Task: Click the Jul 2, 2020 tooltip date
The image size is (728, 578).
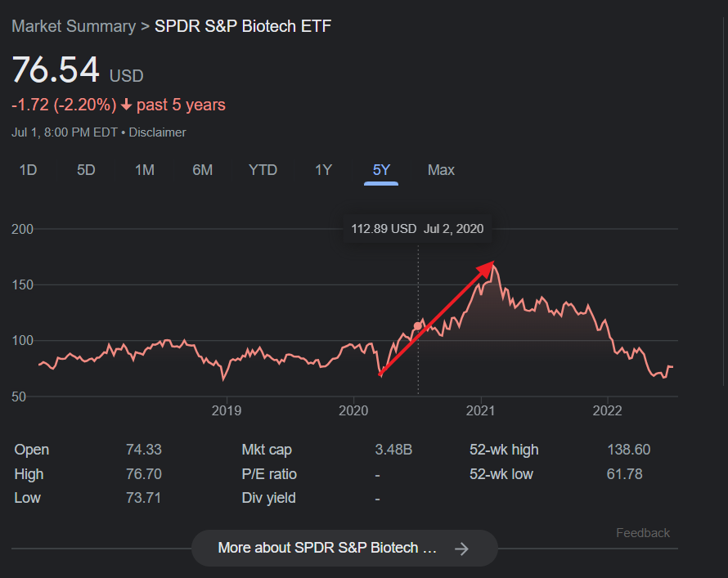Action: [x=454, y=229]
